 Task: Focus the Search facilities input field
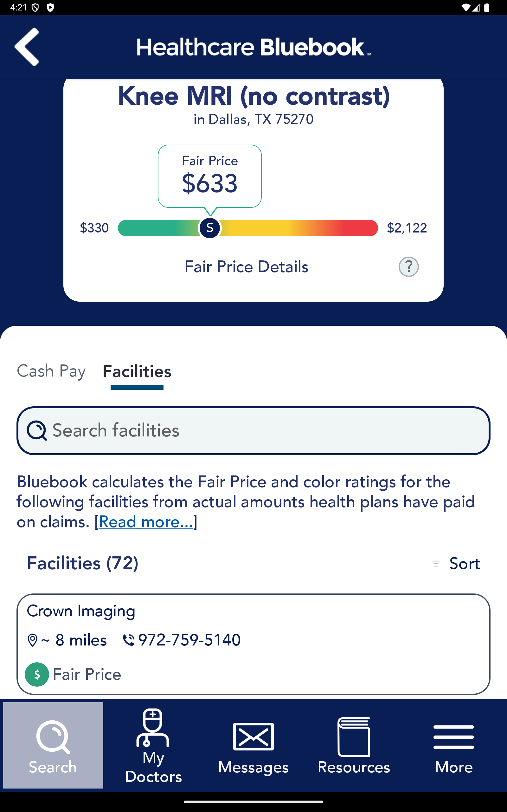pyautogui.click(x=253, y=430)
